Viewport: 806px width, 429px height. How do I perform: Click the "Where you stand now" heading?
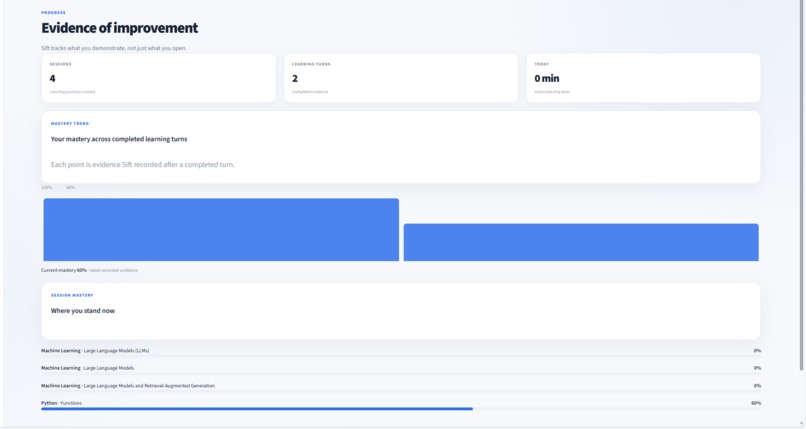point(83,311)
